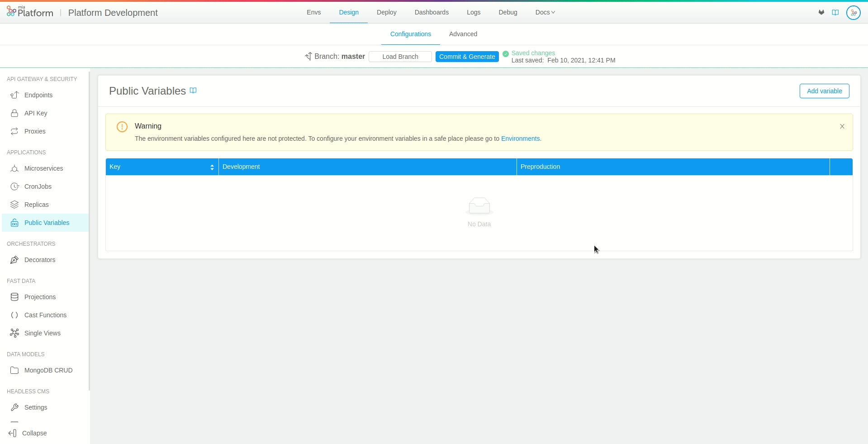Open Projections in Fast Data
Screen dimensions: 868x444
(40, 297)
